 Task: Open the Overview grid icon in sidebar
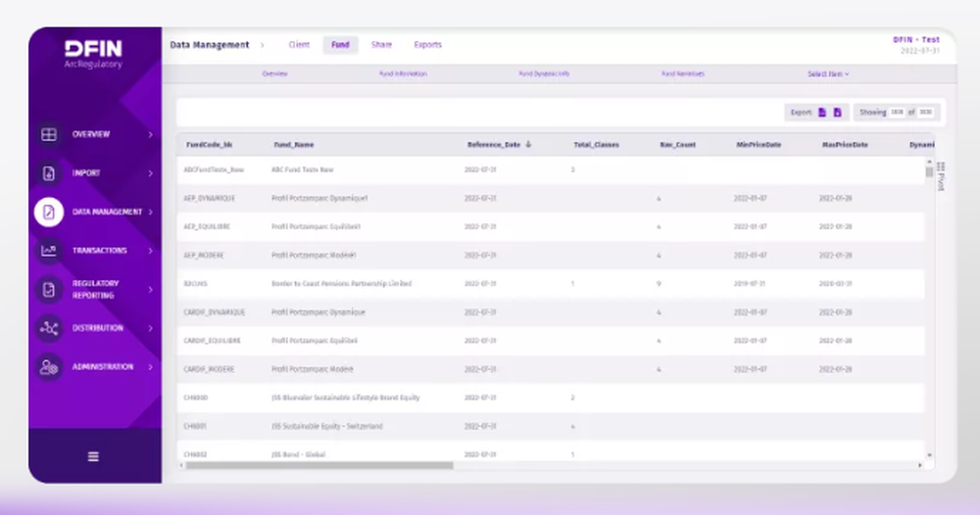49,134
